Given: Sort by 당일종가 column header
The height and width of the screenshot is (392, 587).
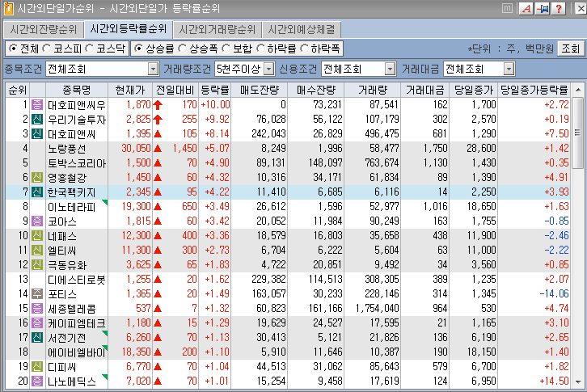Looking at the screenshot, I should coord(473,90).
